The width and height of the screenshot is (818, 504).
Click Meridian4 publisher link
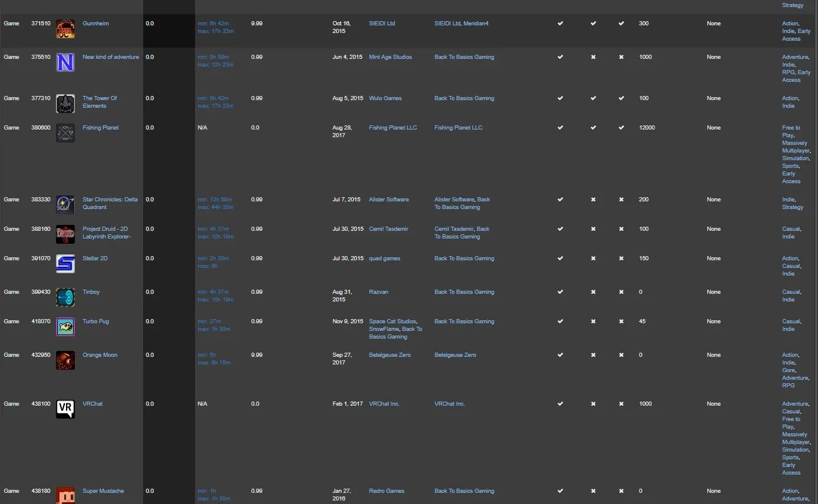coord(476,24)
